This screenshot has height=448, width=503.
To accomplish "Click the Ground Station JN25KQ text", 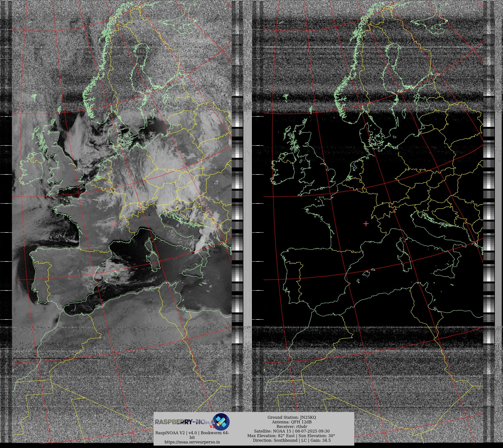I will (292, 417).
